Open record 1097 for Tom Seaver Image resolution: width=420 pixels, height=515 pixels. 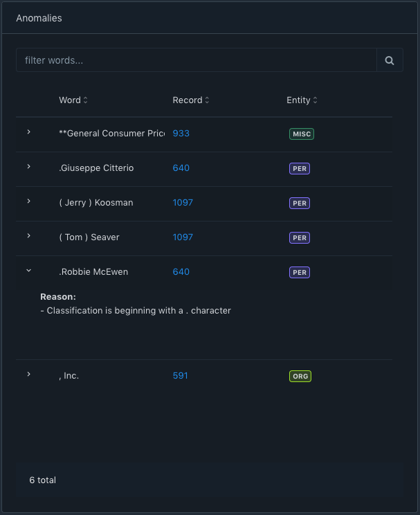[183, 237]
